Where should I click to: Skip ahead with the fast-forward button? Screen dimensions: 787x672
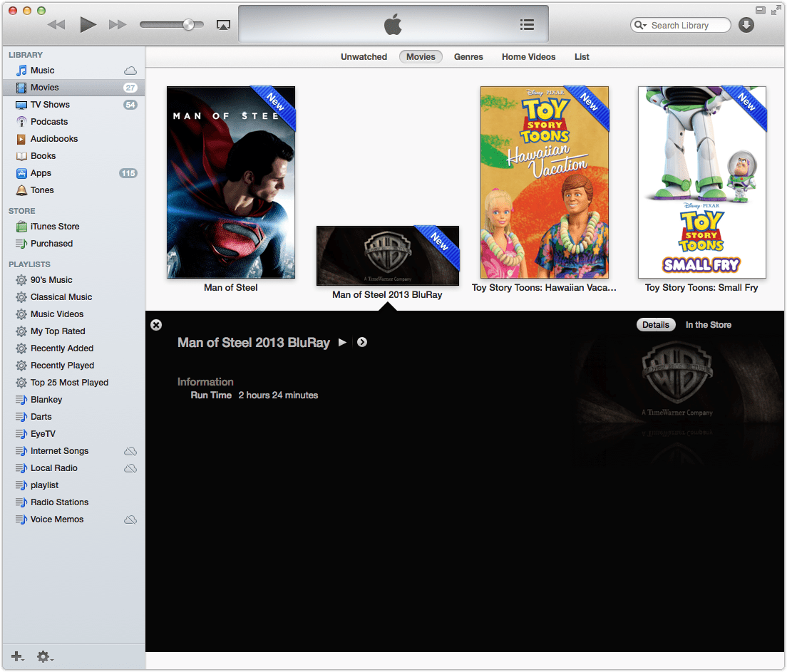pyautogui.click(x=118, y=25)
